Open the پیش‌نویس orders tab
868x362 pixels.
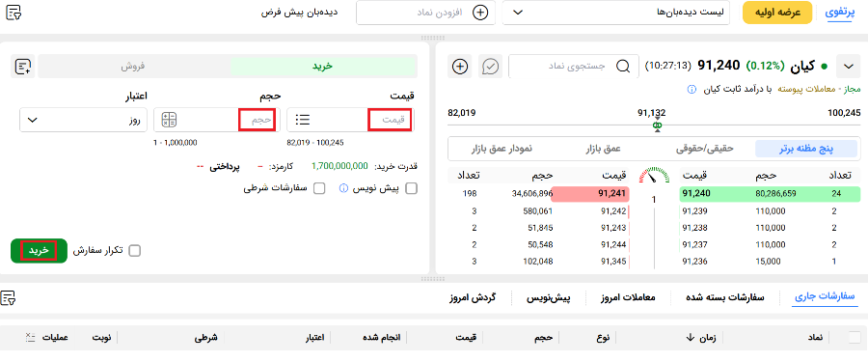(548, 297)
